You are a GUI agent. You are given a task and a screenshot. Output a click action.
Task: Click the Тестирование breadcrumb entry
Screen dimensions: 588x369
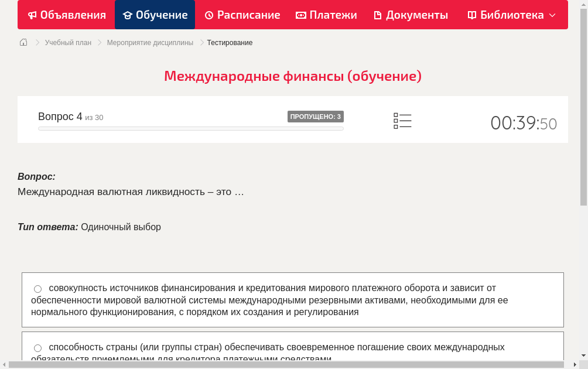click(x=228, y=42)
